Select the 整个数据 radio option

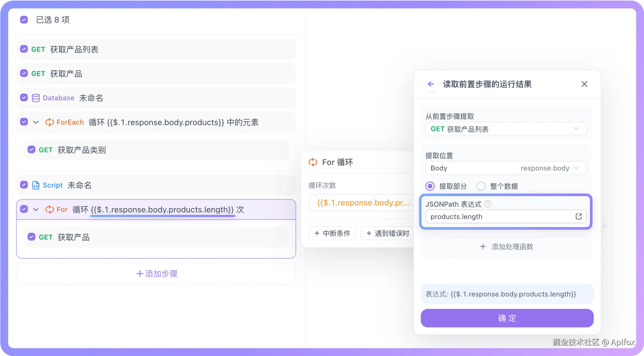481,186
